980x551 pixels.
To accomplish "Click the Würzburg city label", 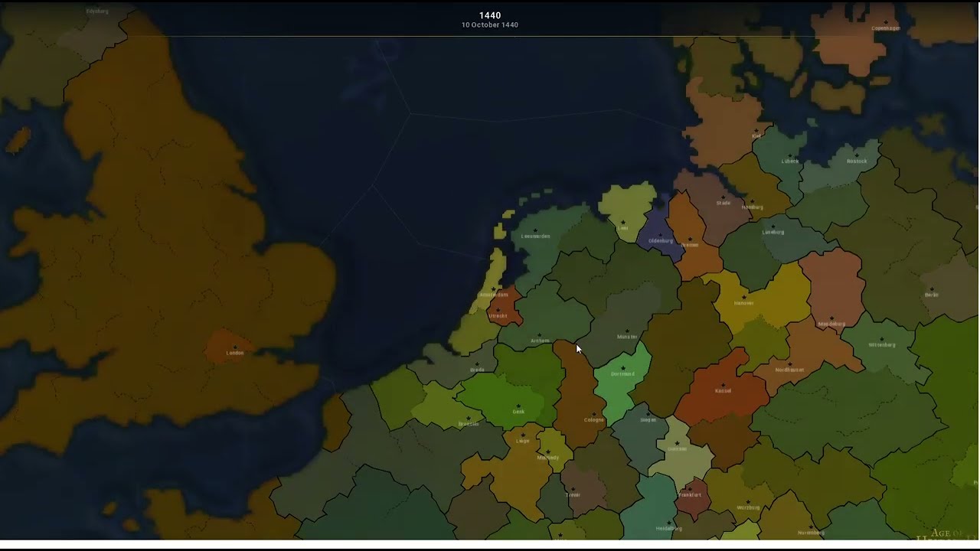I will click(748, 508).
